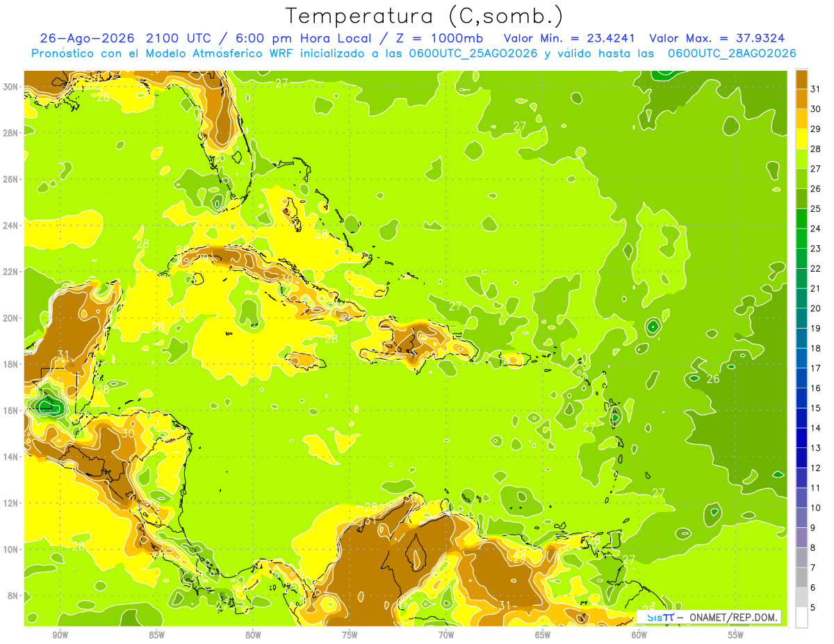Click the "55W" longitude axis label

point(736,635)
